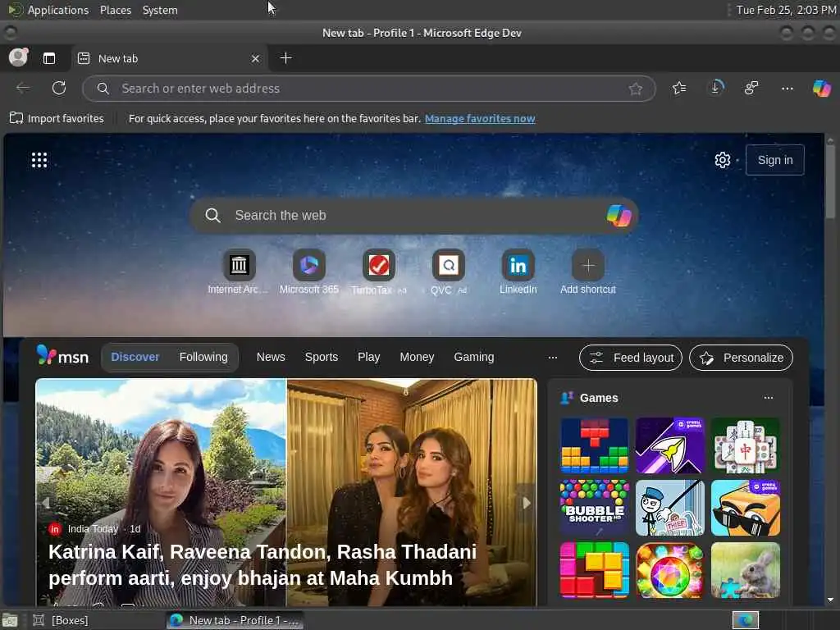Click the Sign in button
The image size is (840, 630).
(x=774, y=160)
